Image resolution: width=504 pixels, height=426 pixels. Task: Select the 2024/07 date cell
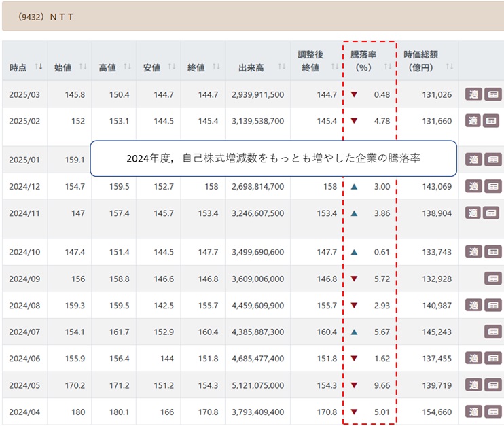point(24,332)
